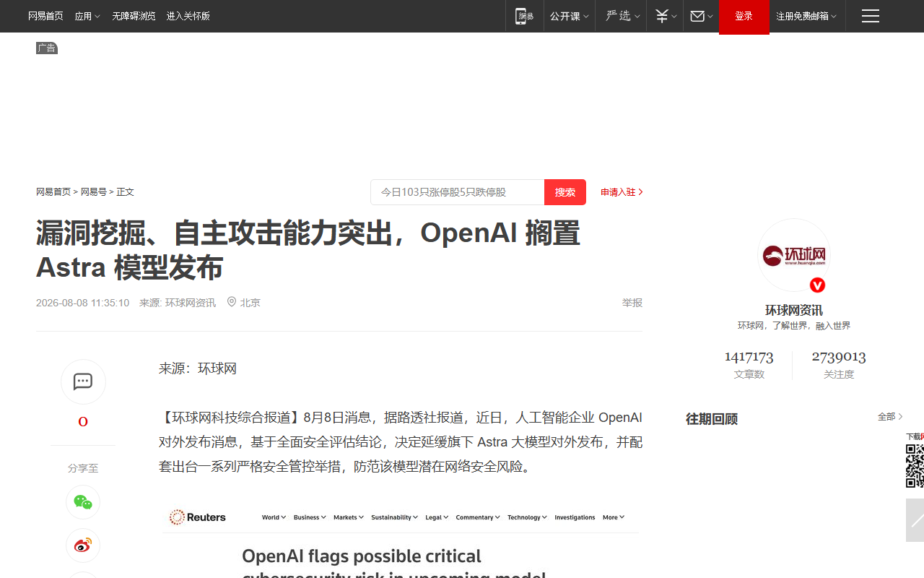Open source link 环球网资讯
The image size is (924, 578).
191,303
